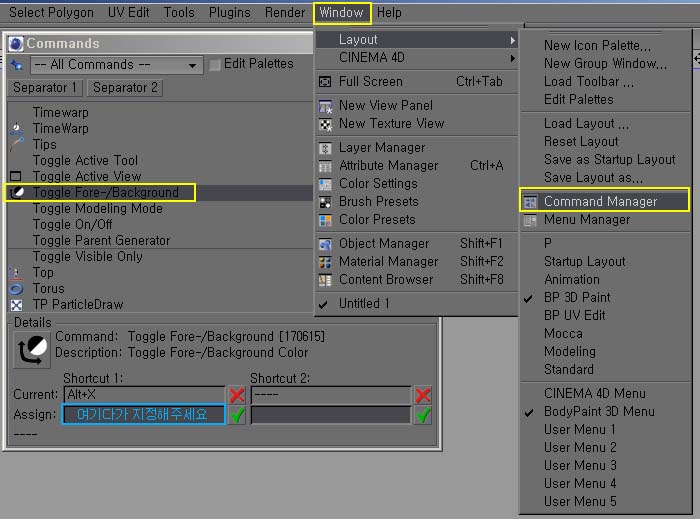Select the Tips command icon
Viewport: 700px width, 519px height.
coord(16,145)
